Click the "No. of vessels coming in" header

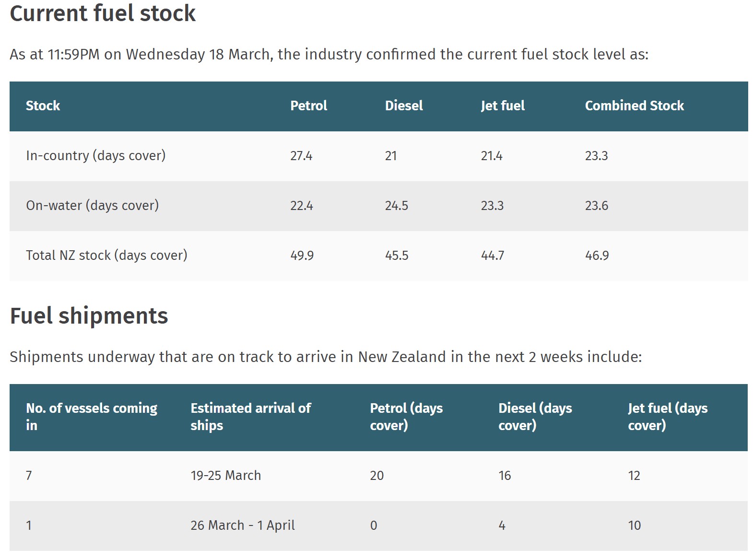(92, 417)
